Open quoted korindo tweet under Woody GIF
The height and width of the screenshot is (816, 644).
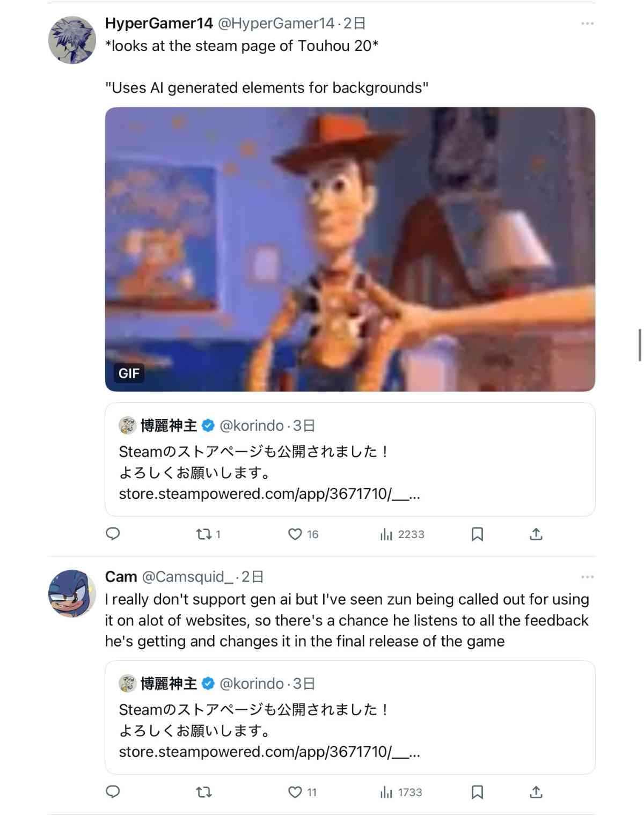(350, 460)
